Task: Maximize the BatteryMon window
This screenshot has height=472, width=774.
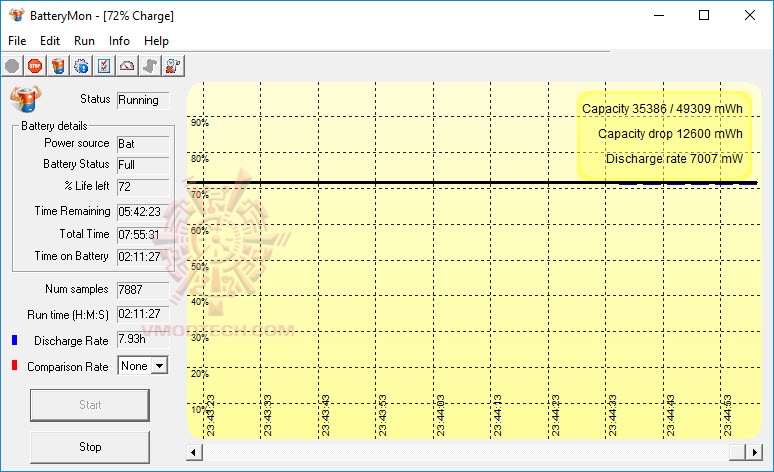Action: [704, 15]
